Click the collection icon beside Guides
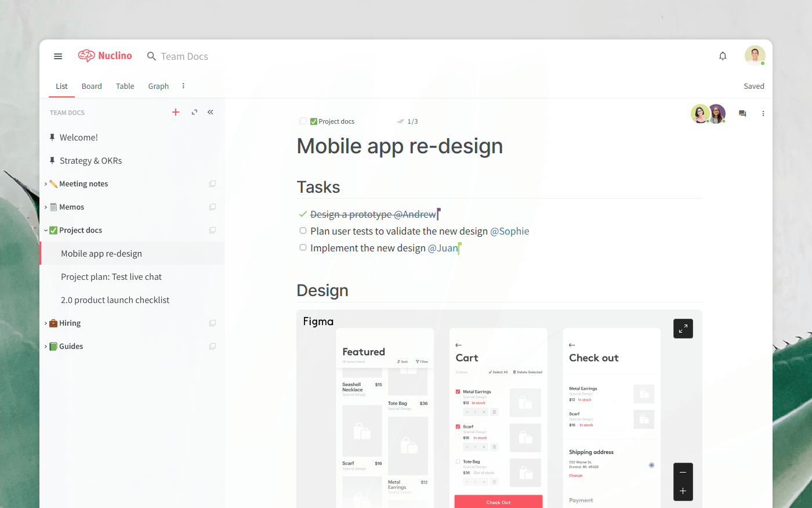Screen dimensions: 812x508 [x=212, y=347]
